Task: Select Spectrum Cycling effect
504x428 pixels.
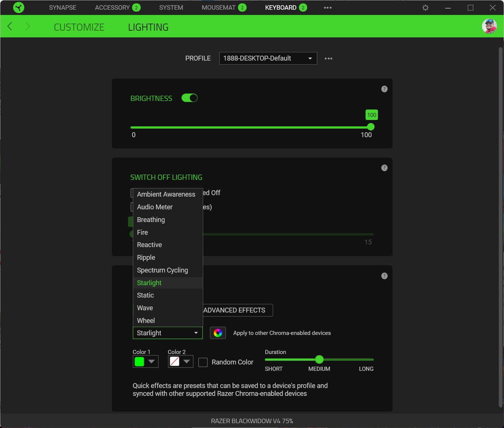Action: tap(168, 270)
